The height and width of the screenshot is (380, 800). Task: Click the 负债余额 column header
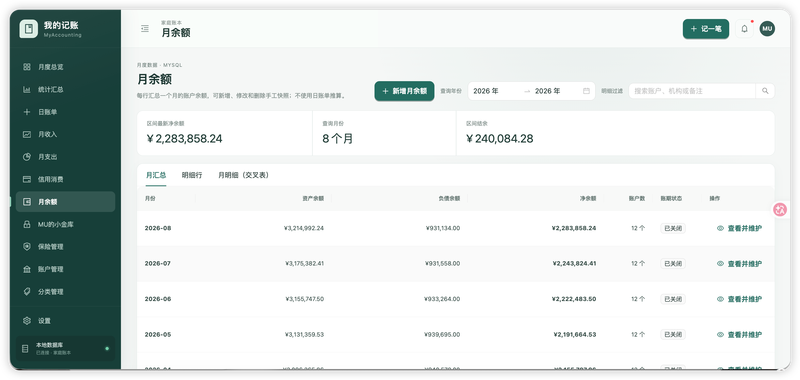[449, 198]
